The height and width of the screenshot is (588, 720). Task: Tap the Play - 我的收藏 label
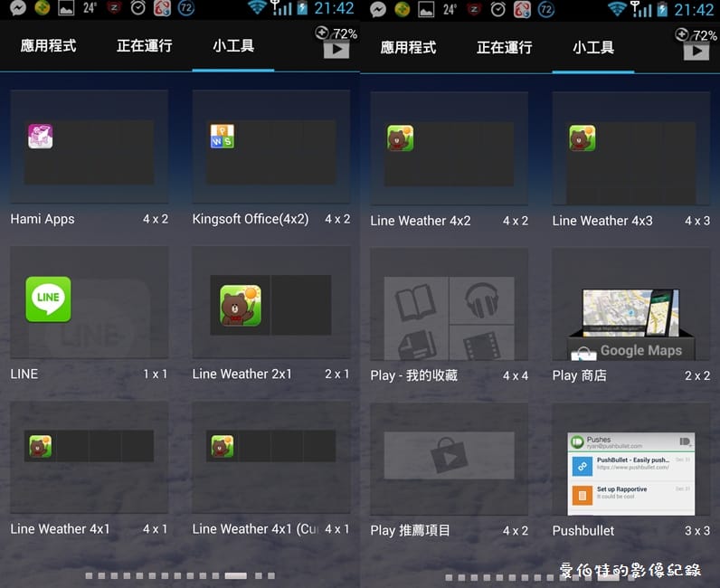[x=413, y=375]
